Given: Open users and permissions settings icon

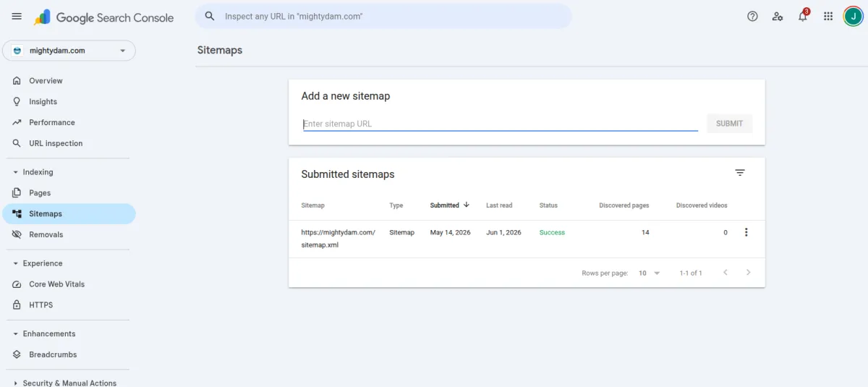Looking at the screenshot, I should pyautogui.click(x=778, y=16).
